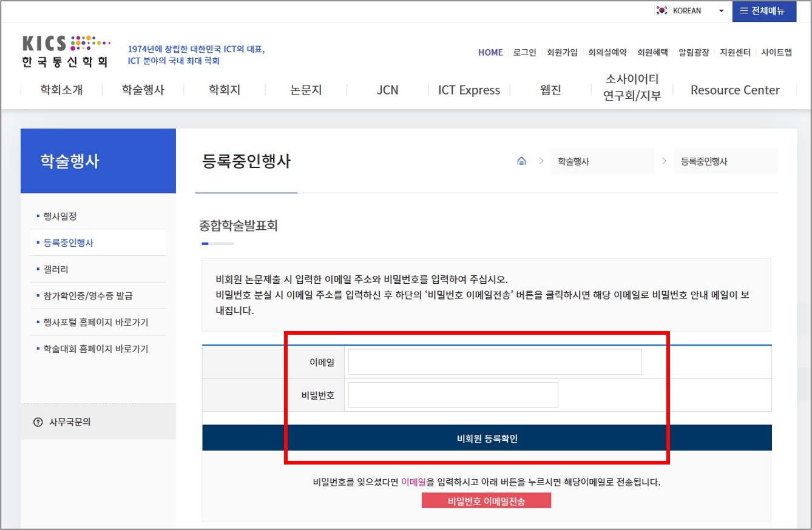Viewport: 812px width, 530px height.
Task: Click the 로그인 link in top menu
Action: 524,53
